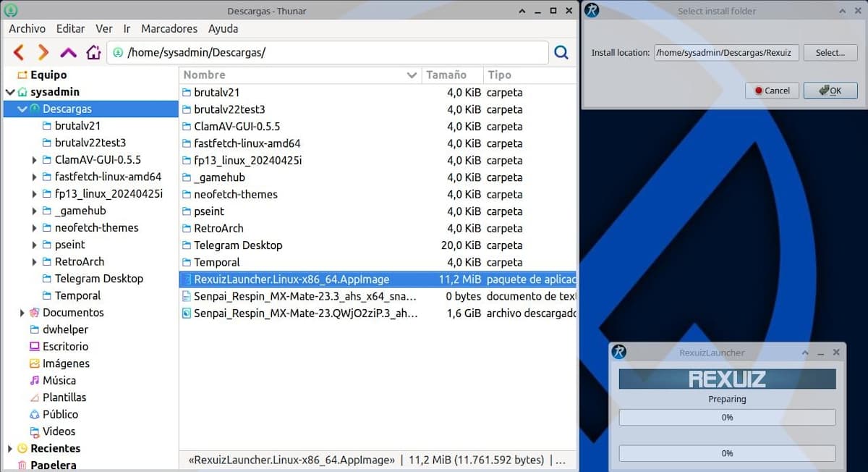Open the home folder icon in toolbar

point(93,52)
